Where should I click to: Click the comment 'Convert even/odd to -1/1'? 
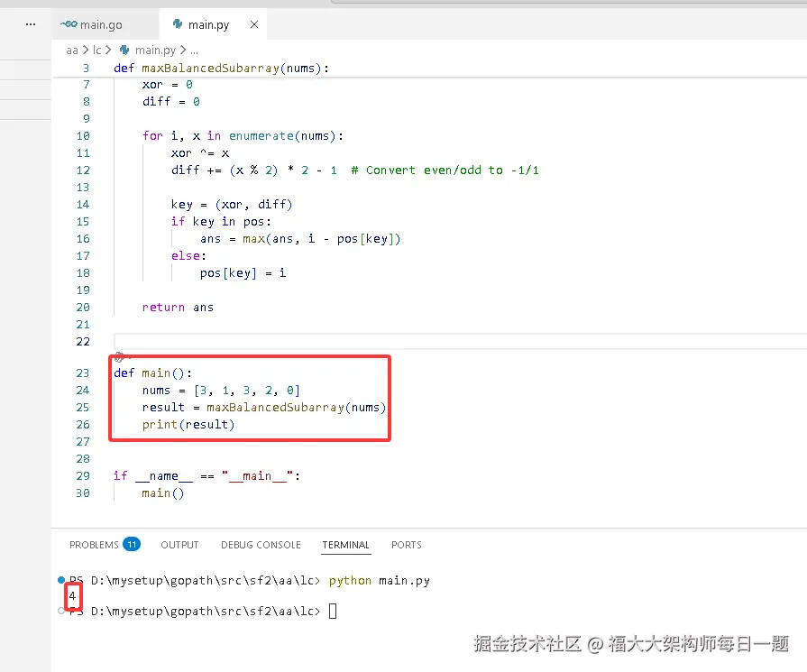(x=453, y=170)
